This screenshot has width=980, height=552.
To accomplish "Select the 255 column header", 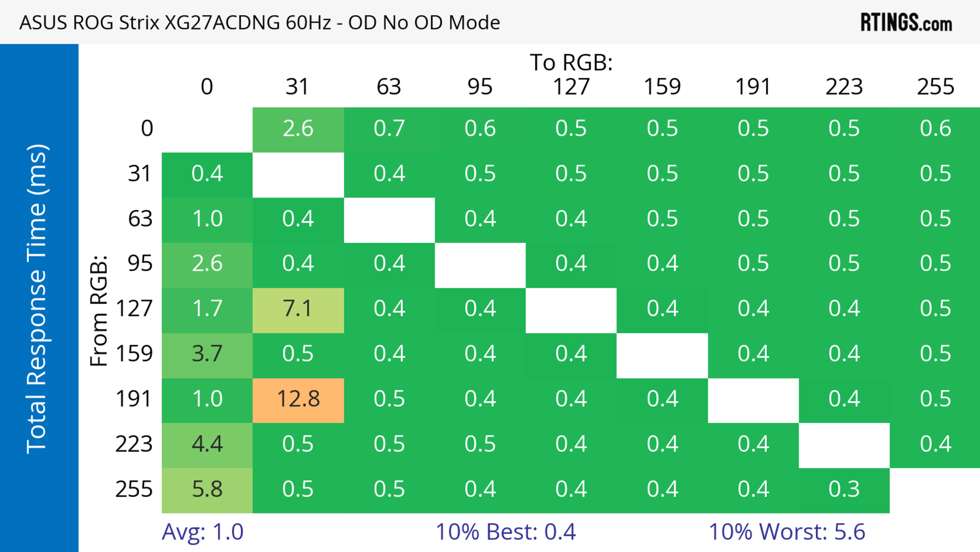I will pyautogui.click(x=936, y=87).
